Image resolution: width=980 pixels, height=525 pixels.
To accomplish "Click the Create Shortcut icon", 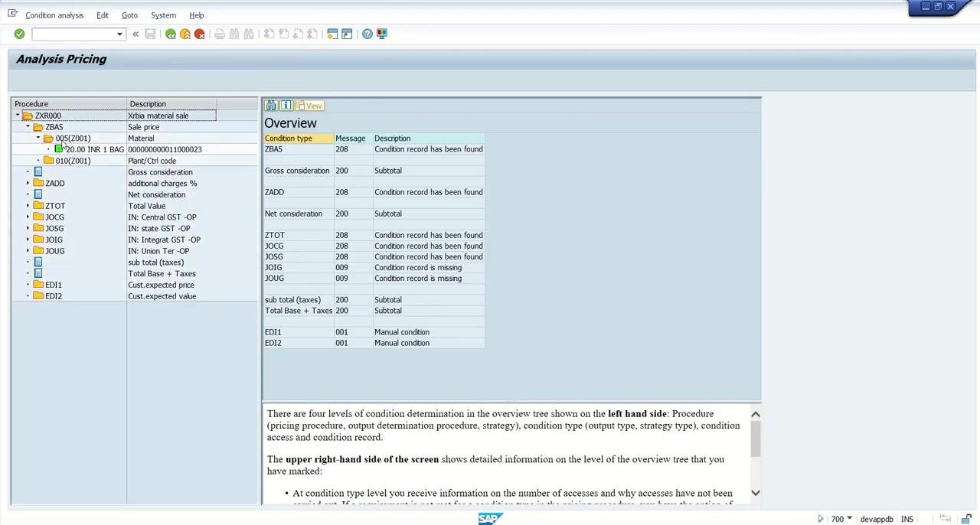I will [x=347, y=34].
